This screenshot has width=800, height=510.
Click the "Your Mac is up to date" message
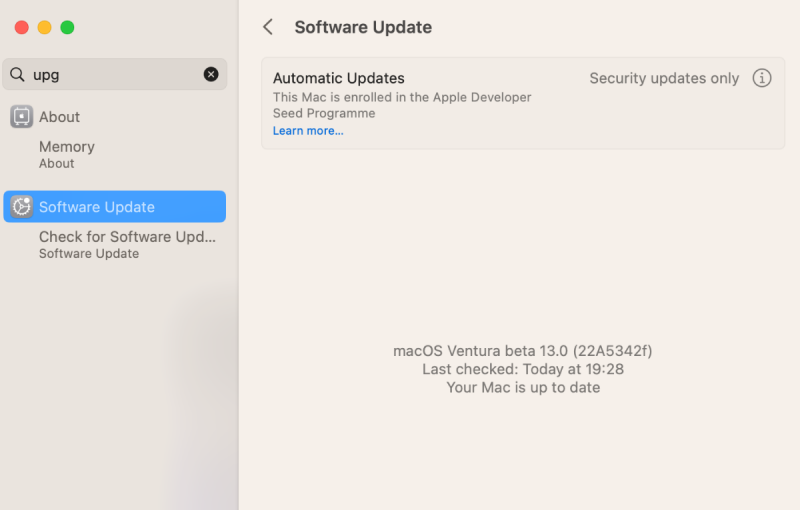point(523,387)
